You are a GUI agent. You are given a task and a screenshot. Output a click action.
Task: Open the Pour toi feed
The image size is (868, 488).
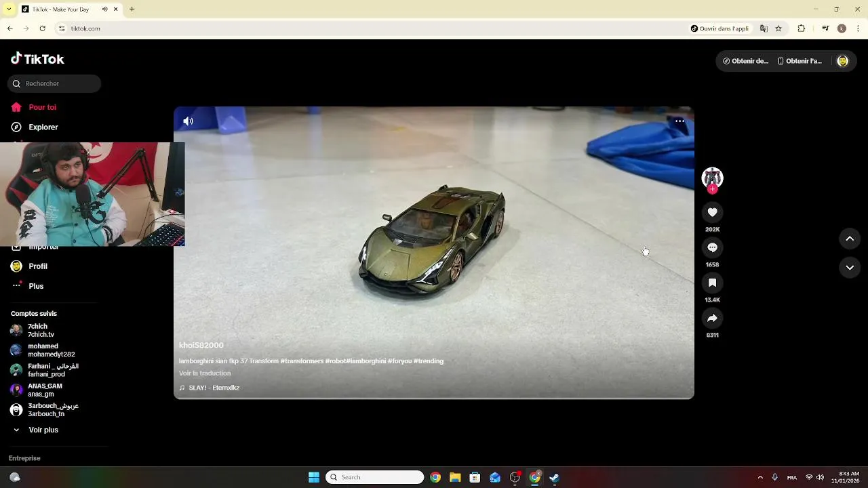pyautogui.click(x=34, y=107)
